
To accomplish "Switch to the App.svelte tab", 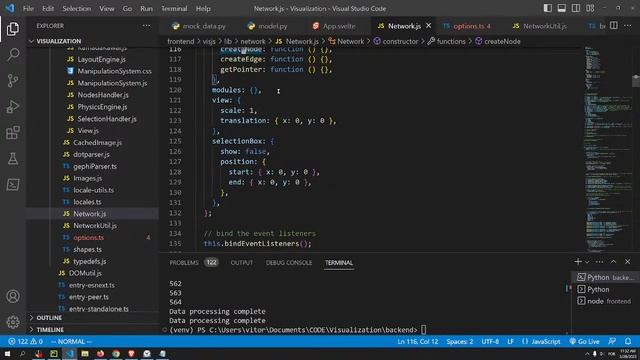I will click(334, 26).
